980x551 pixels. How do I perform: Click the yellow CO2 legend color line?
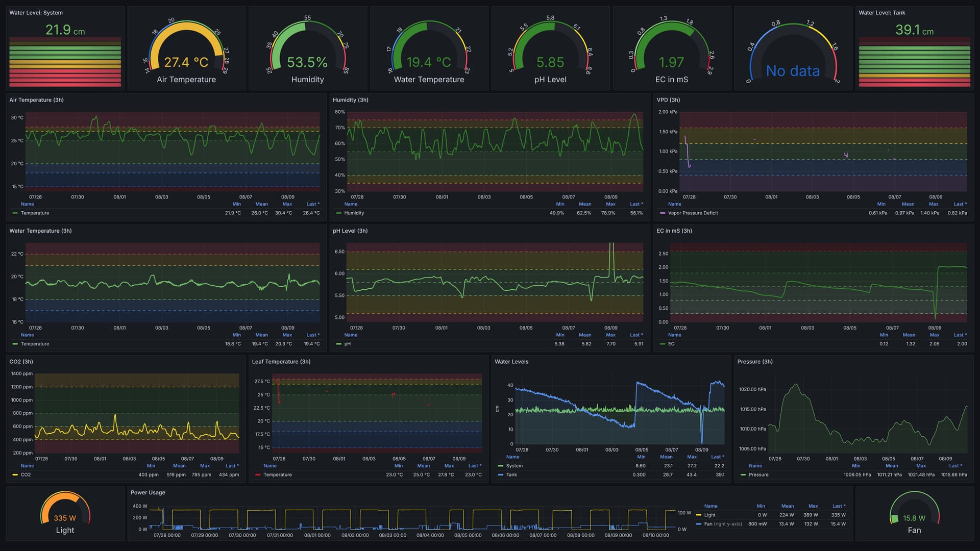click(x=15, y=475)
